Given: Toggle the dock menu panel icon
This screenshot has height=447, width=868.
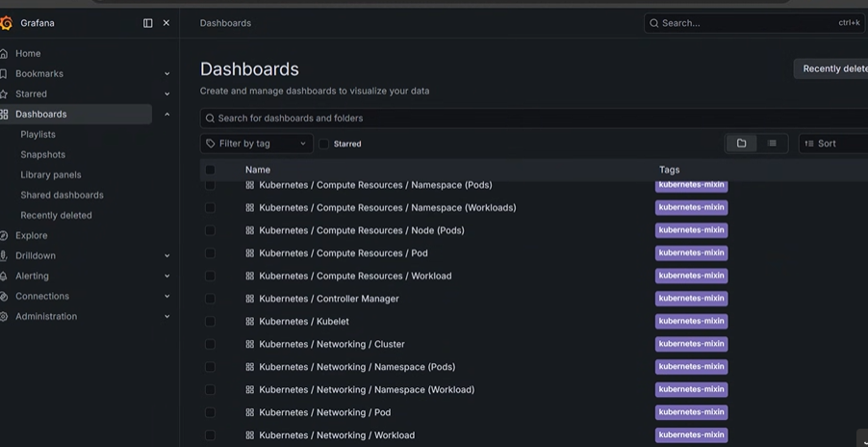Looking at the screenshot, I should coord(148,23).
